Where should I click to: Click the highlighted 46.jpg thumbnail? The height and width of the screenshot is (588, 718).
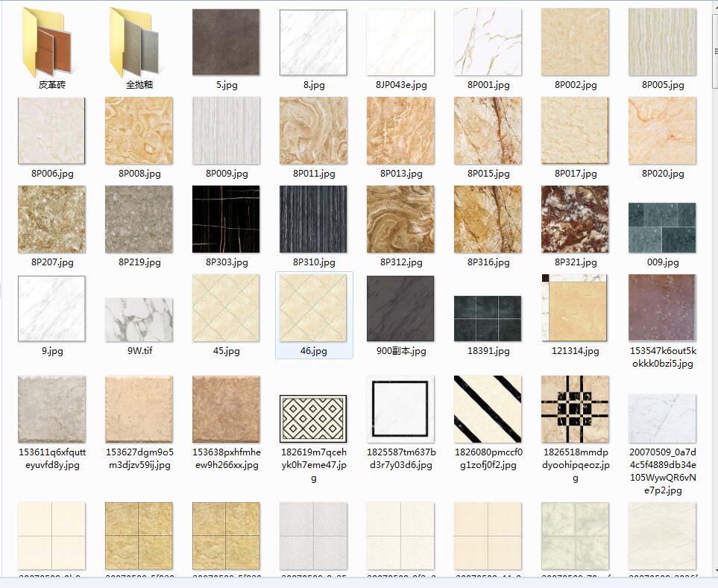point(313,308)
